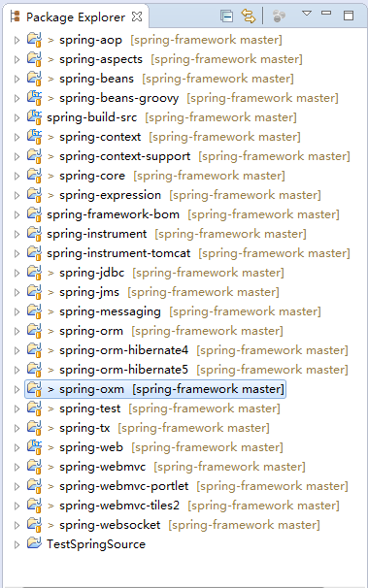The height and width of the screenshot is (588, 368).
Task: Click the spring-orm-hibernate4 project icon
Action: [x=34, y=350]
